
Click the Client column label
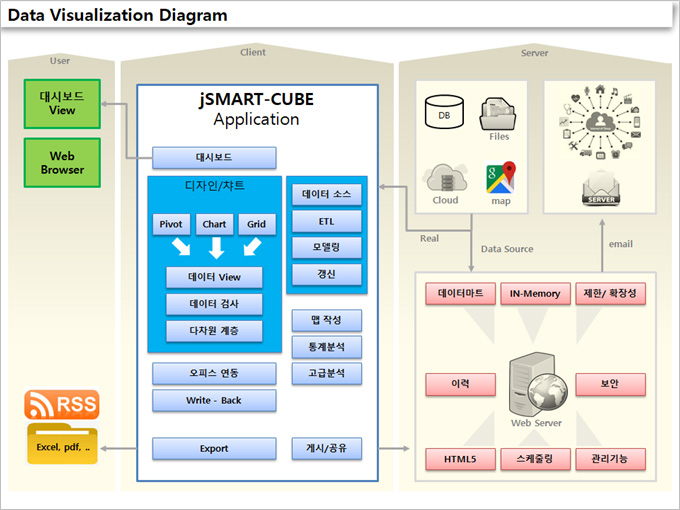[x=253, y=52]
